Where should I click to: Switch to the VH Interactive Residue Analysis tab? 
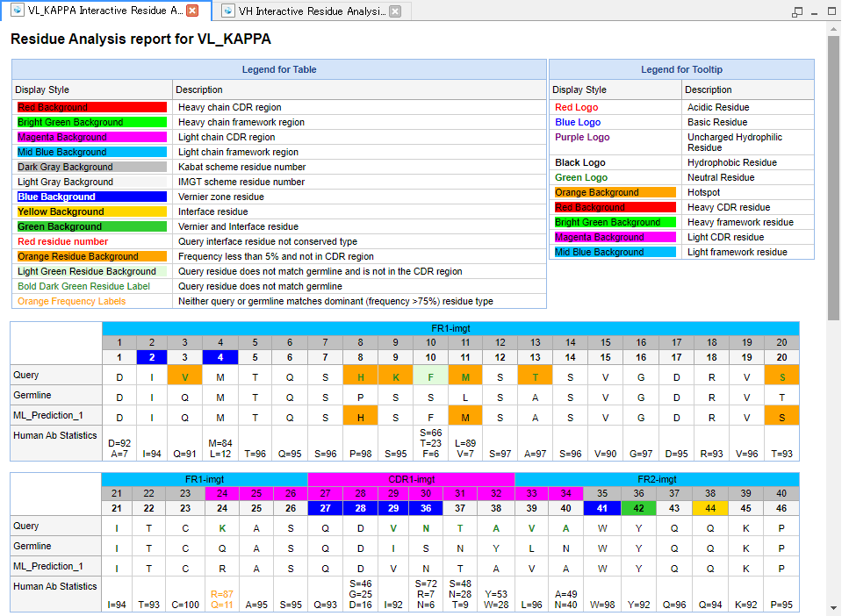tap(311, 11)
